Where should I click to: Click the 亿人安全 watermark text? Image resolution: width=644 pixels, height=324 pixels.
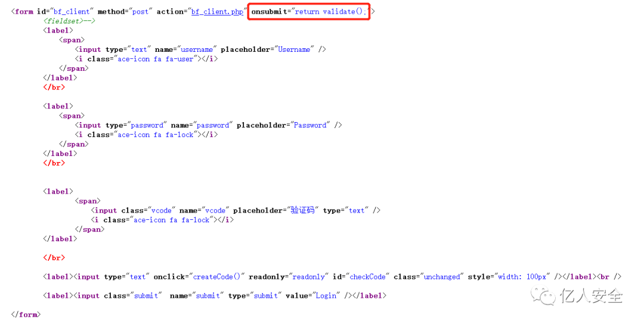[x=592, y=296]
